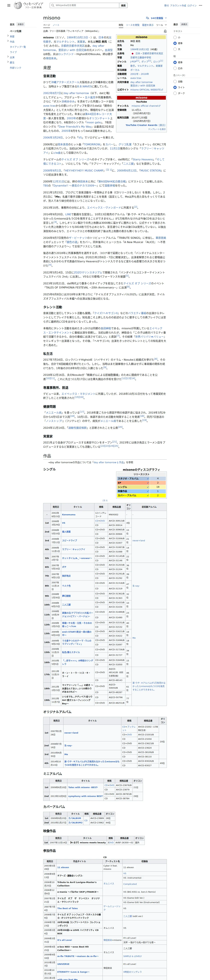210x980 pixels.
Task: Switch to the 閲覧 tab
Action: (121, 25)
